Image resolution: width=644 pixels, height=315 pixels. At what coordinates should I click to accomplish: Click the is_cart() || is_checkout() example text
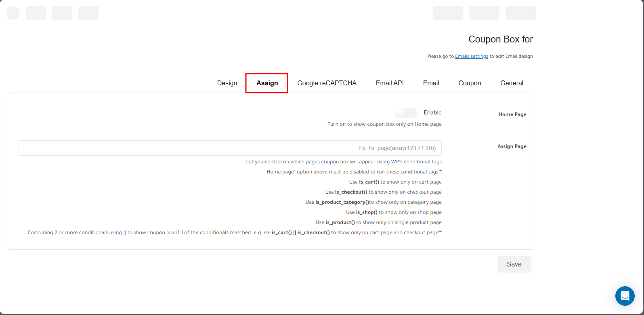click(x=300, y=233)
